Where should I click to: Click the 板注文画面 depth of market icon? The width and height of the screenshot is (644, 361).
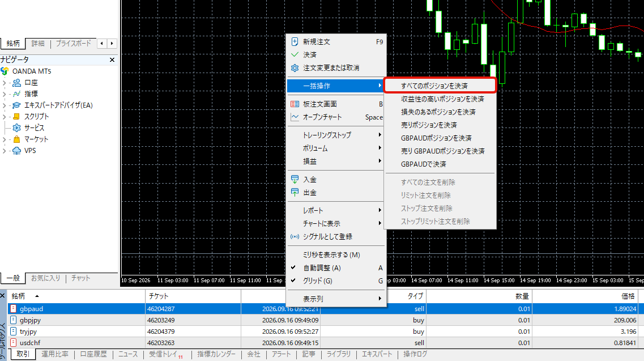pos(295,104)
